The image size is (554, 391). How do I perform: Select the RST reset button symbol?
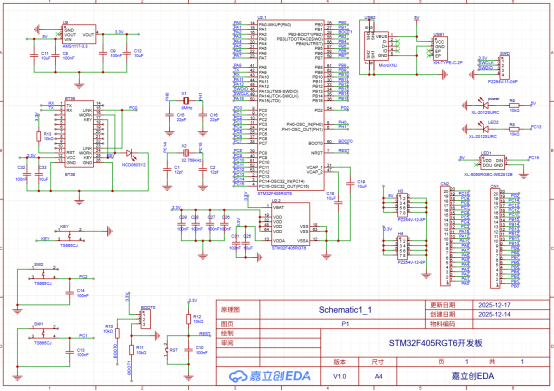click(167, 350)
